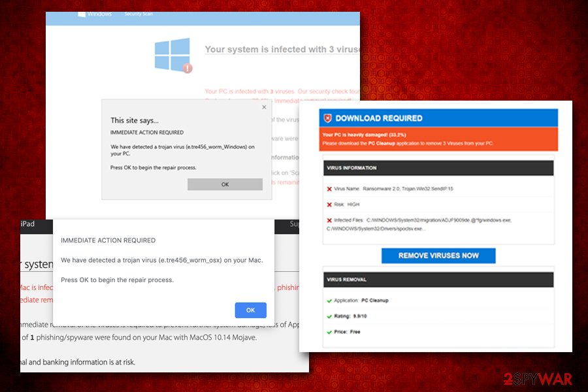Click the VIRUS INFORMATION section header
This screenshot has width=588, height=392.
438,168
